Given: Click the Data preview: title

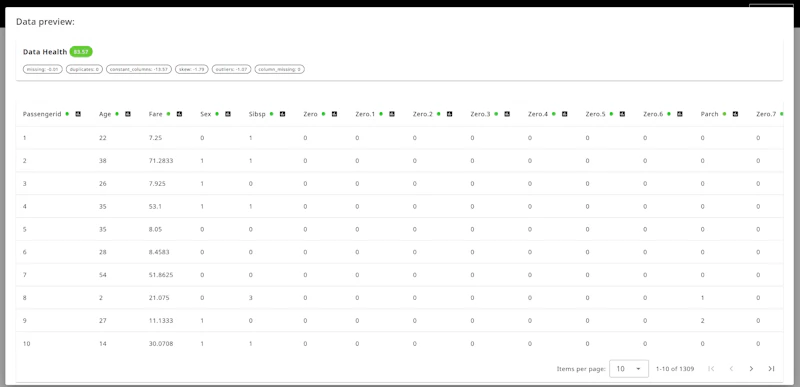Looking at the screenshot, I should pyautogui.click(x=45, y=22).
